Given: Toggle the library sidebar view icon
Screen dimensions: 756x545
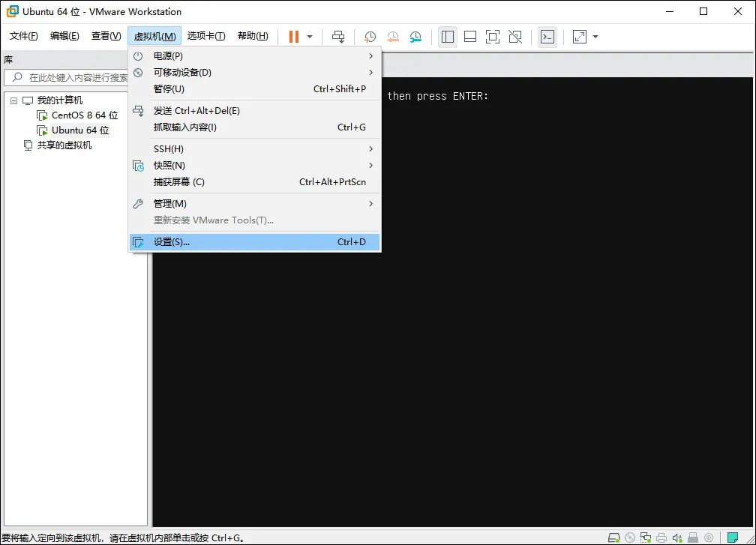Looking at the screenshot, I should pyautogui.click(x=448, y=37).
